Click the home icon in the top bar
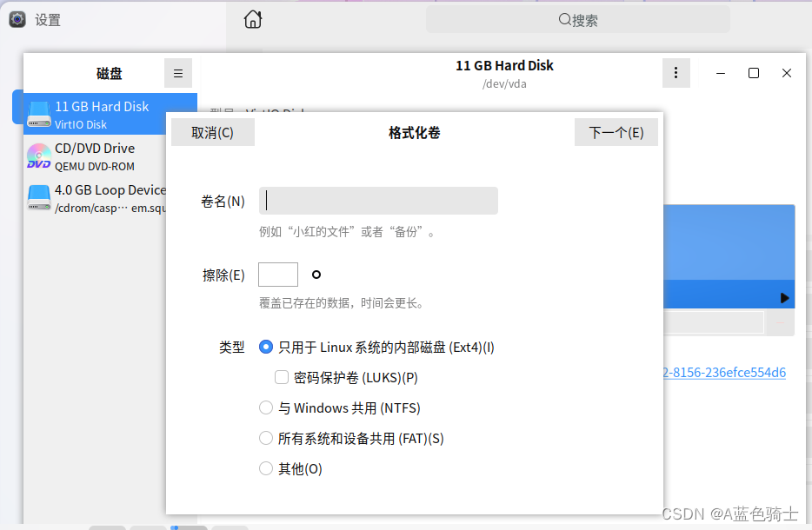The image size is (812, 530). (252, 18)
